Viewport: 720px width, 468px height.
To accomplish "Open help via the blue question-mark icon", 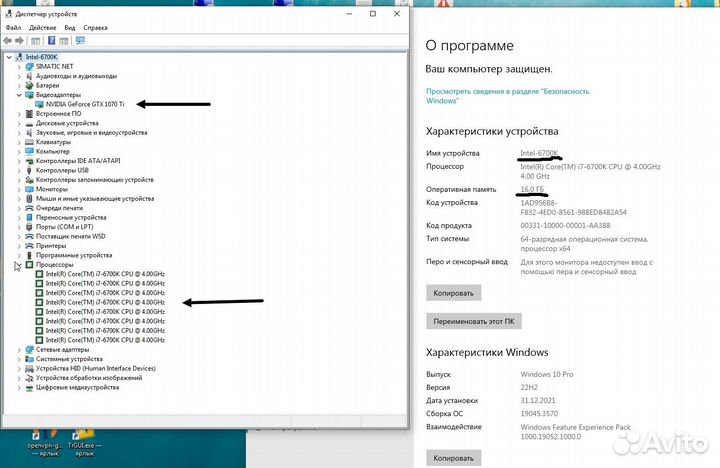I will [x=51, y=41].
